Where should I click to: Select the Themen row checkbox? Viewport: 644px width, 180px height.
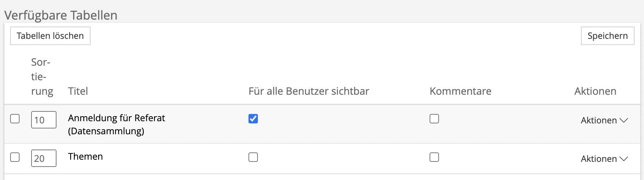click(15, 157)
